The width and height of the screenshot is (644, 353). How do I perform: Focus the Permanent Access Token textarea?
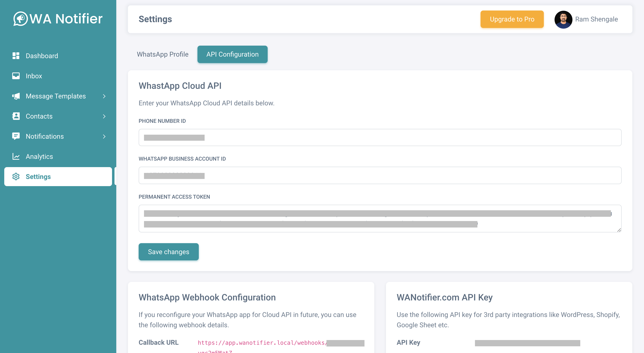tap(380, 219)
